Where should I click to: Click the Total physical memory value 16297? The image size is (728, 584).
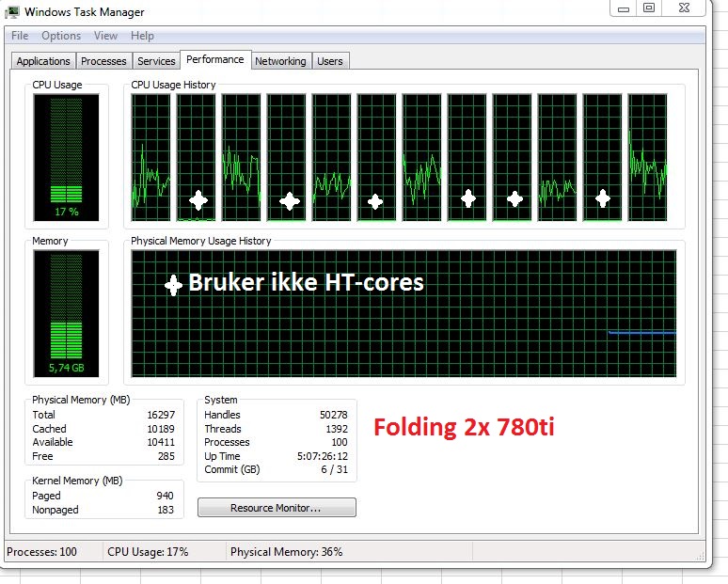tap(161, 415)
